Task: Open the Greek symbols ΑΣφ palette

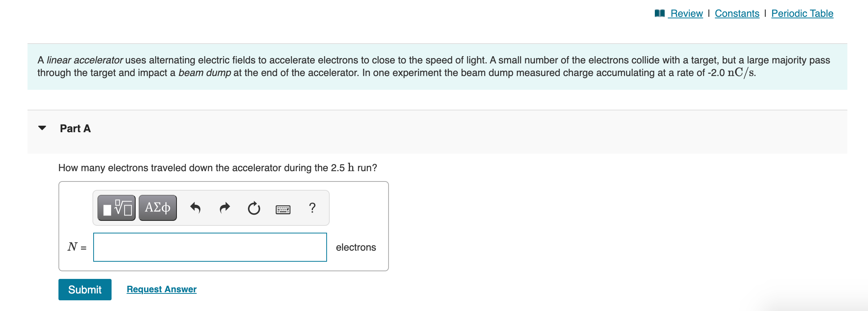Action: coord(157,207)
